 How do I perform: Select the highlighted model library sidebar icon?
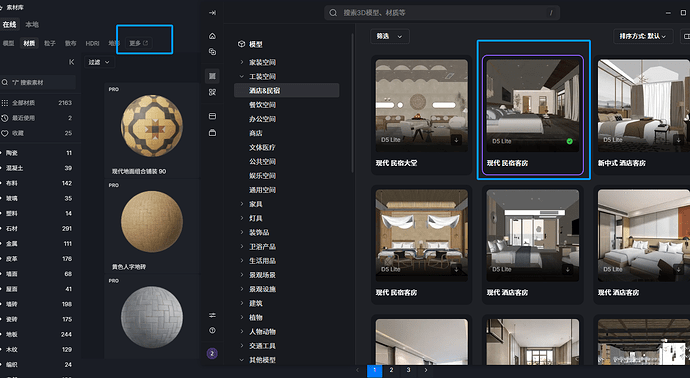click(212, 76)
